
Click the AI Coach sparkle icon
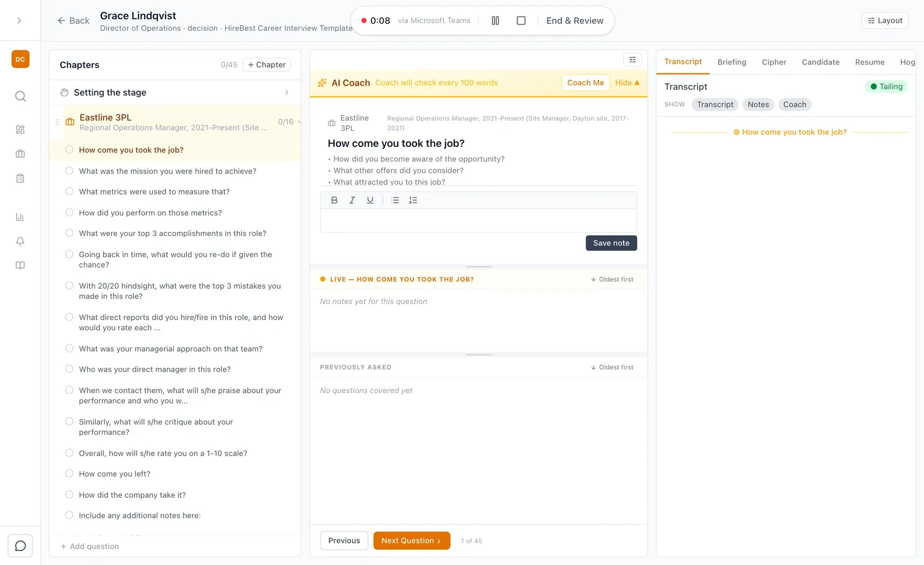(322, 83)
